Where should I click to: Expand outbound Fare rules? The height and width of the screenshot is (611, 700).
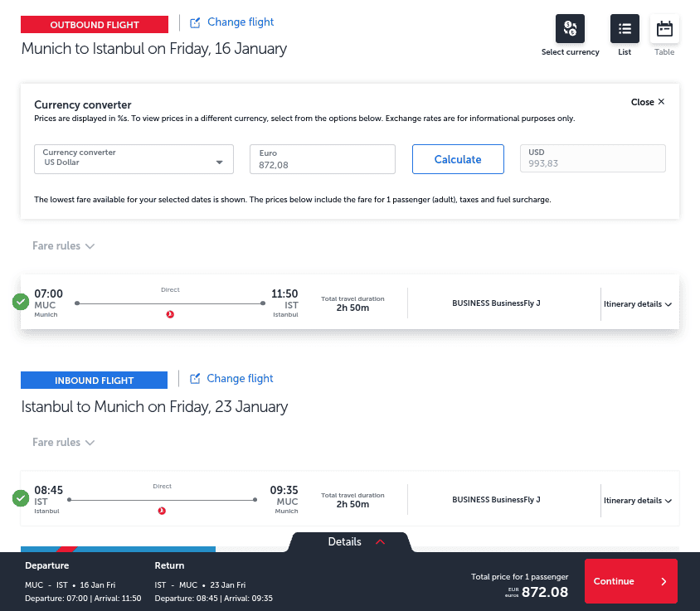(63, 246)
